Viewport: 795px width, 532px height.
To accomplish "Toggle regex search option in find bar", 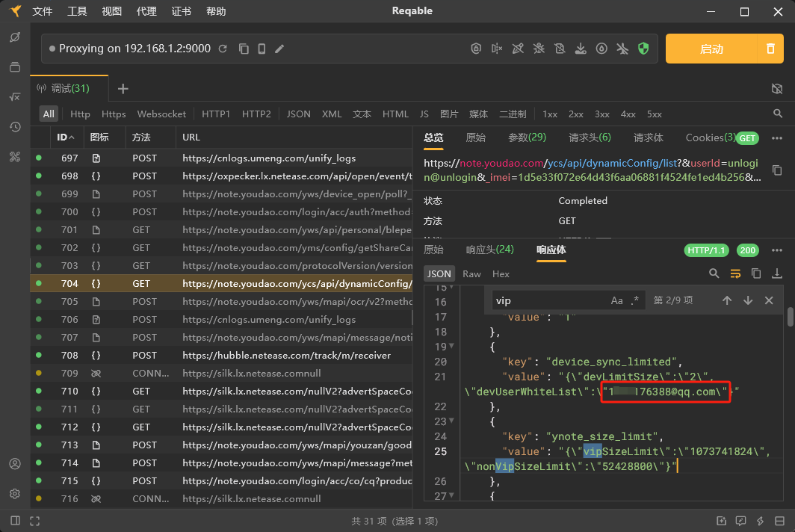I will click(x=635, y=300).
